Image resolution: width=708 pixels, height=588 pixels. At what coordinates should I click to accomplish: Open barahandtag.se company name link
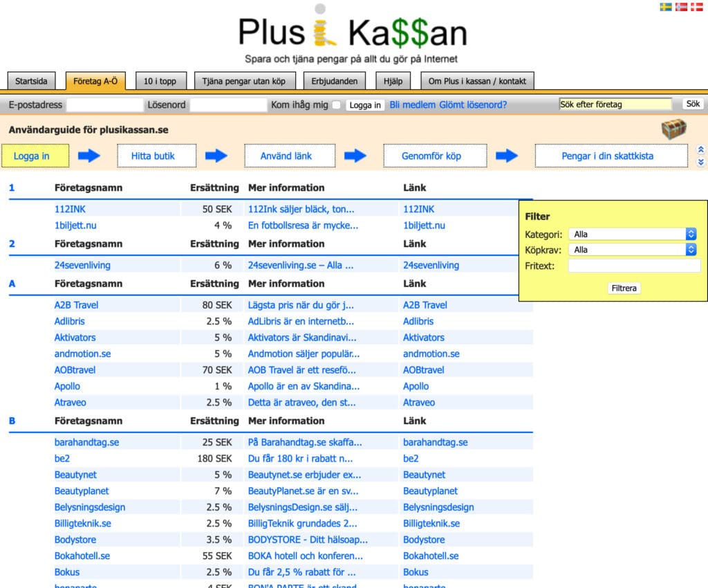[86, 442]
